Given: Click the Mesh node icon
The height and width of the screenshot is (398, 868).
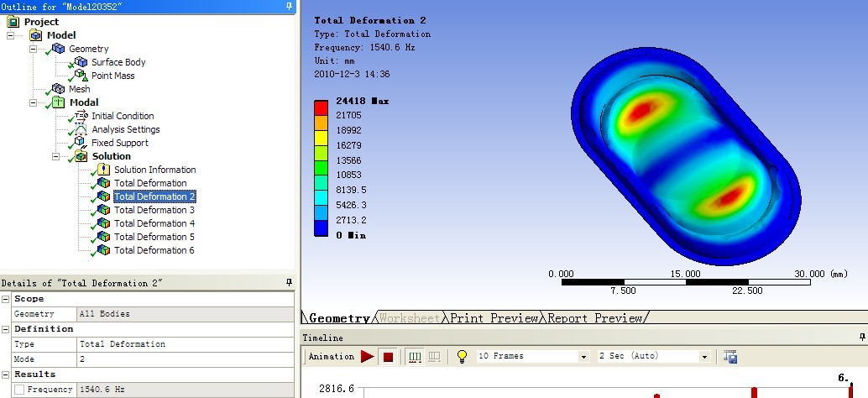Looking at the screenshot, I should coord(58,88).
